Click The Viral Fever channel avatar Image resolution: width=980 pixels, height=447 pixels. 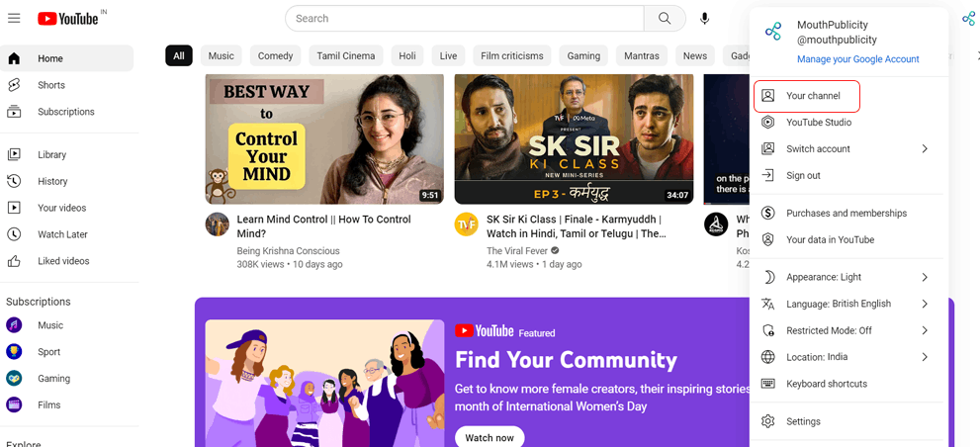tap(466, 223)
